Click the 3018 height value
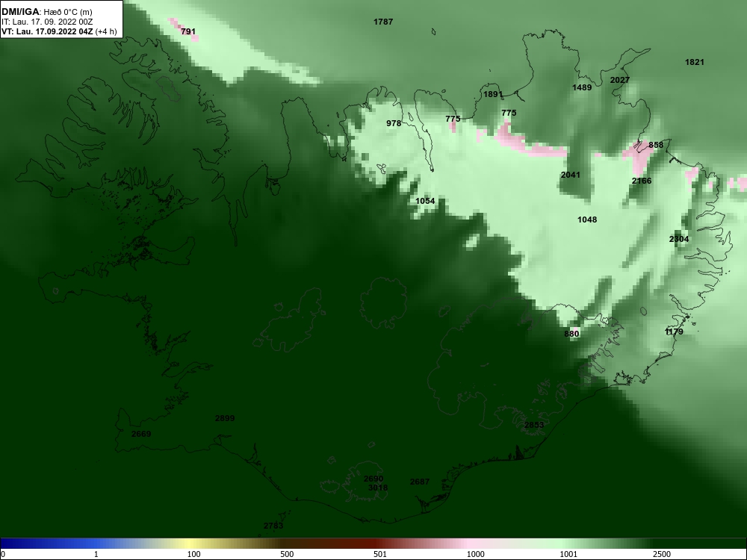 (x=378, y=488)
